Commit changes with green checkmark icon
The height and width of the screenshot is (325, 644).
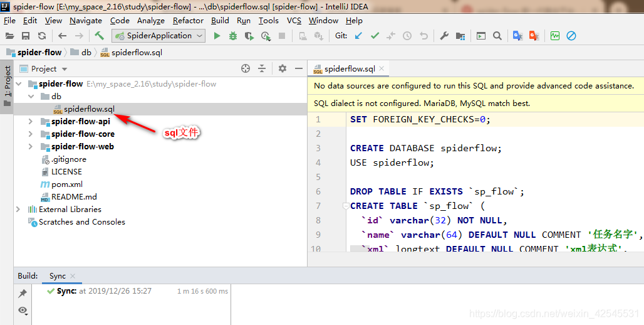point(375,36)
